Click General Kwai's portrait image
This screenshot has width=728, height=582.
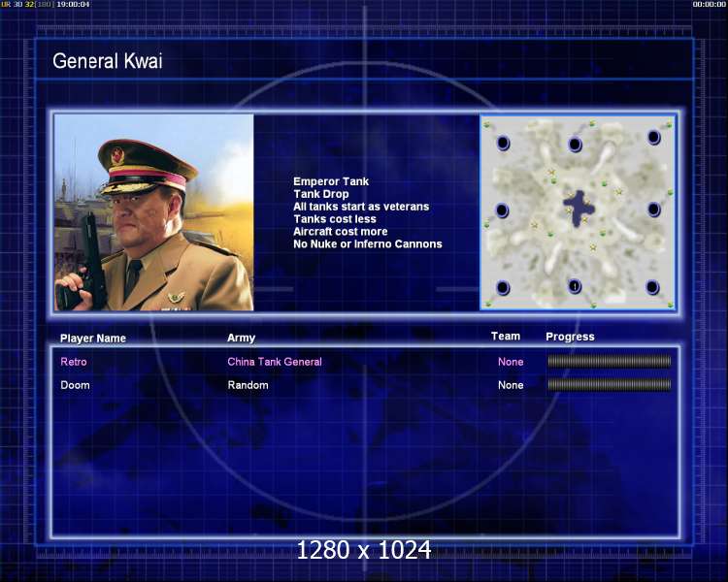[x=154, y=212]
